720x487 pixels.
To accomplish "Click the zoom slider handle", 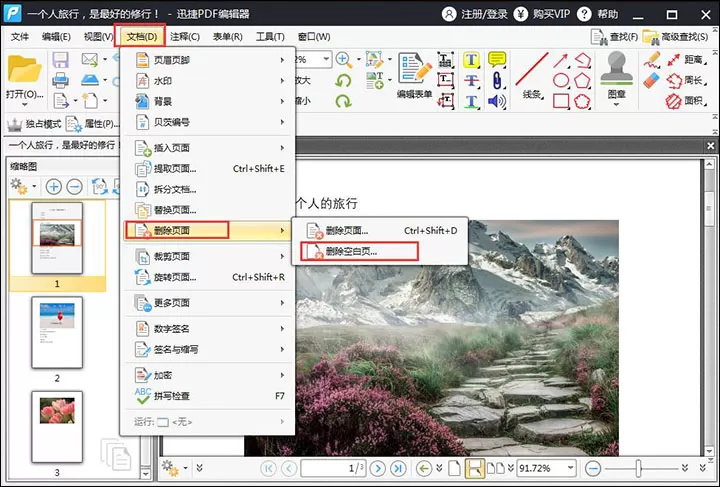I will click(x=638, y=468).
